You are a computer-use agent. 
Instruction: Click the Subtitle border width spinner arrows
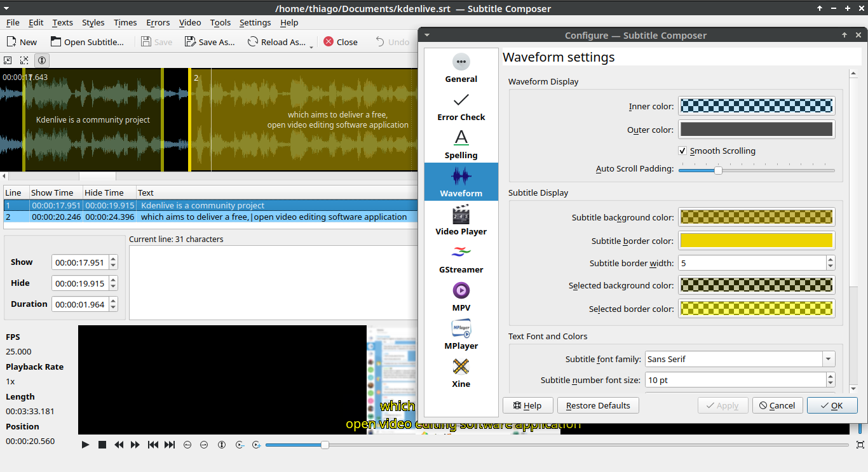point(831,263)
